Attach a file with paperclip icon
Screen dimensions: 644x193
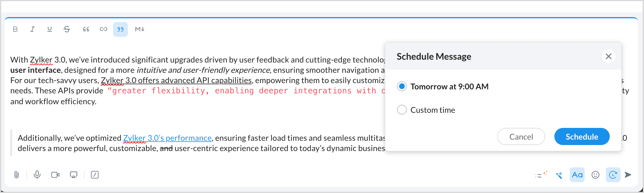[x=17, y=175]
